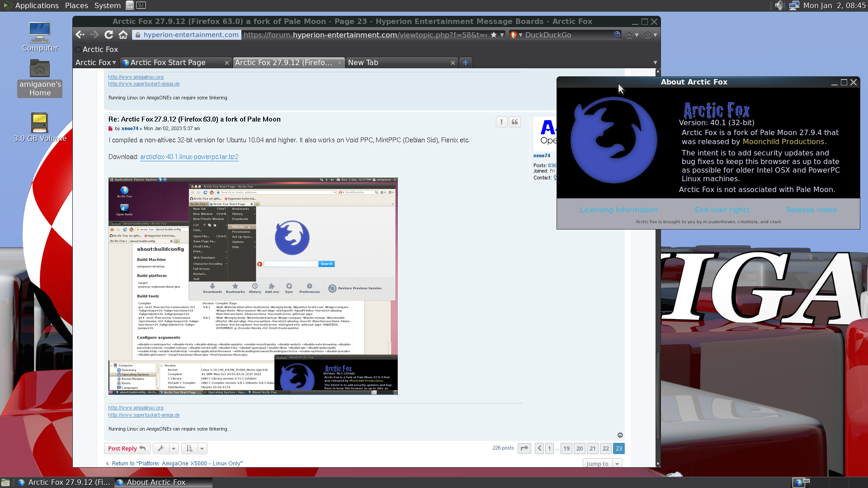Click the Arctic Fox bookmark toolbar item
This screenshot has height=488, width=868.
coord(96,49)
